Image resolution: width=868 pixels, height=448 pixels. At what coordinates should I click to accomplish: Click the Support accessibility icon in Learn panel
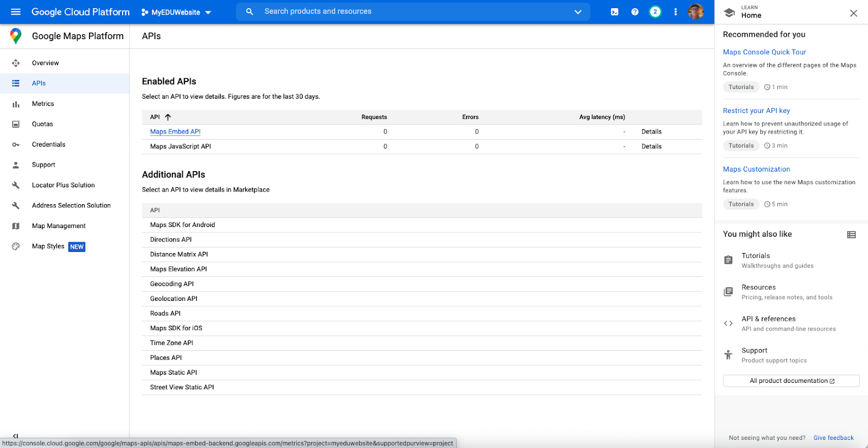tap(729, 355)
